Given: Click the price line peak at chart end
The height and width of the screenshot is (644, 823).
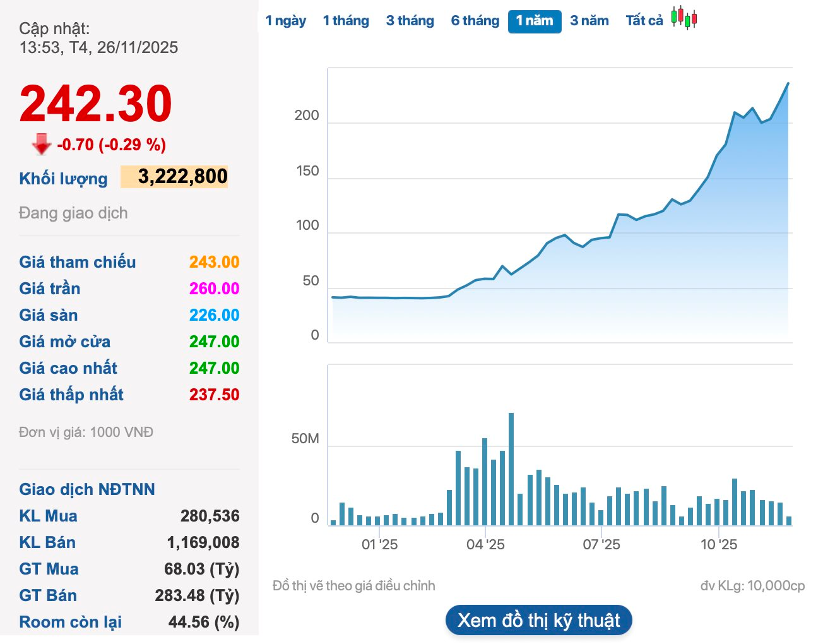Looking at the screenshot, I should [788, 83].
